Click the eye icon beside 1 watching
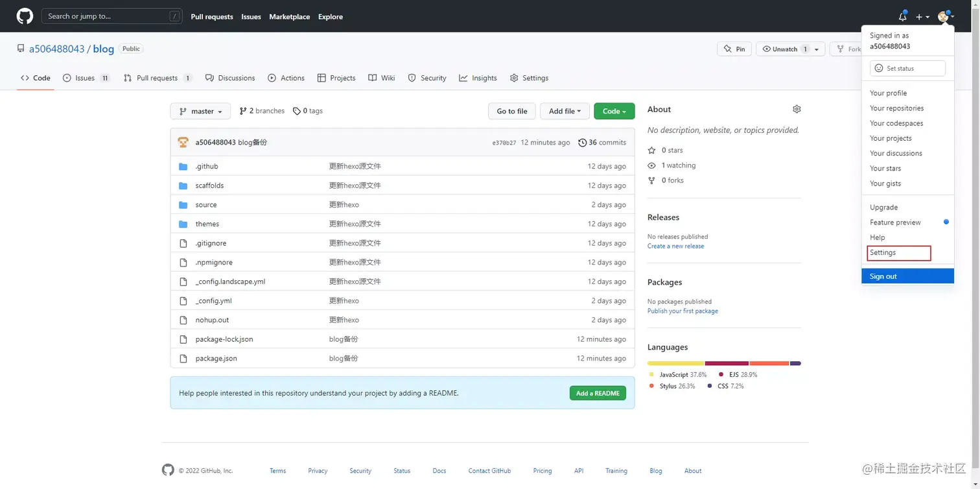Image resolution: width=980 pixels, height=489 pixels. [x=652, y=165]
